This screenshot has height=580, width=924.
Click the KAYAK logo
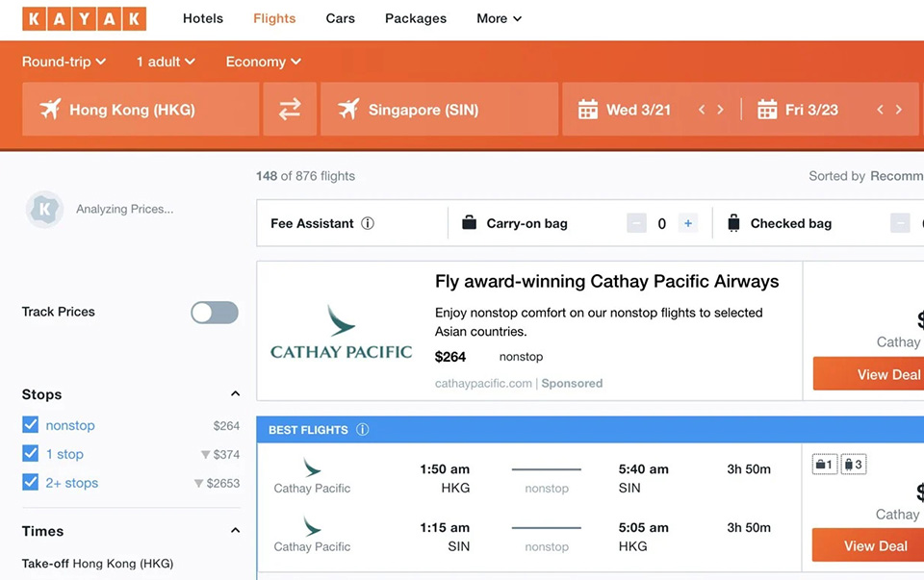(x=84, y=18)
